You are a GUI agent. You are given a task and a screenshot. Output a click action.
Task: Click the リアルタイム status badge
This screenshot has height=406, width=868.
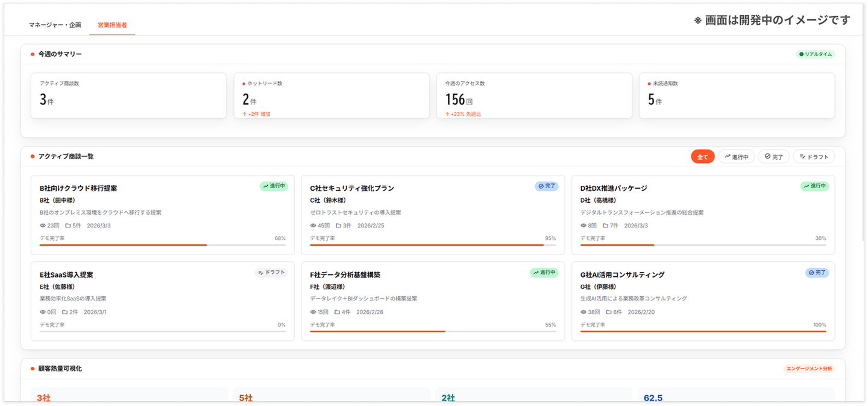click(x=815, y=54)
